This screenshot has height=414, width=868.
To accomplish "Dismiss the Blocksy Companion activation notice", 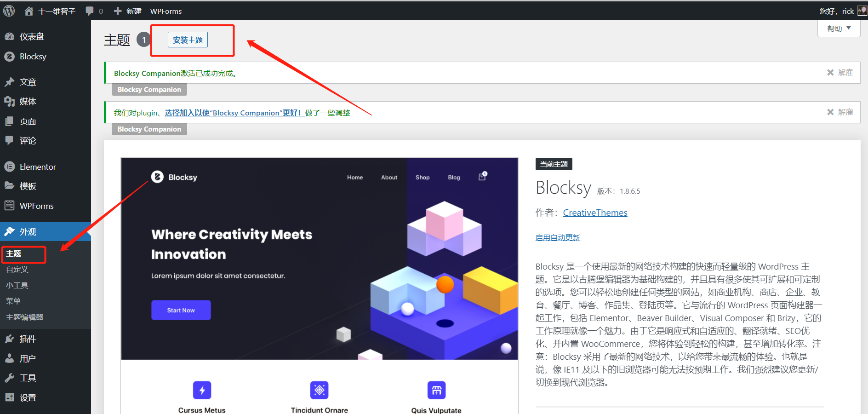I will pyautogui.click(x=840, y=73).
